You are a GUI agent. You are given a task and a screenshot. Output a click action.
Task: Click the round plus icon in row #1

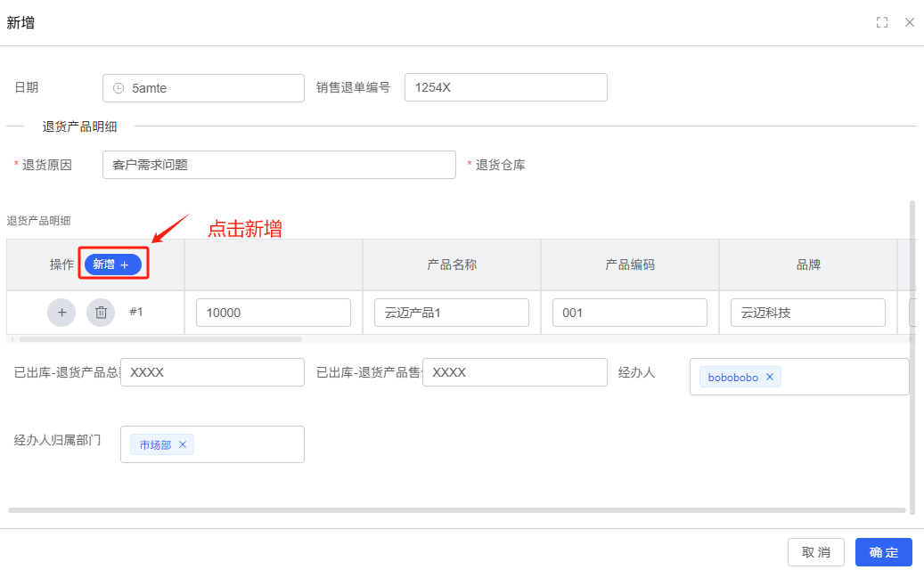[61, 313]
